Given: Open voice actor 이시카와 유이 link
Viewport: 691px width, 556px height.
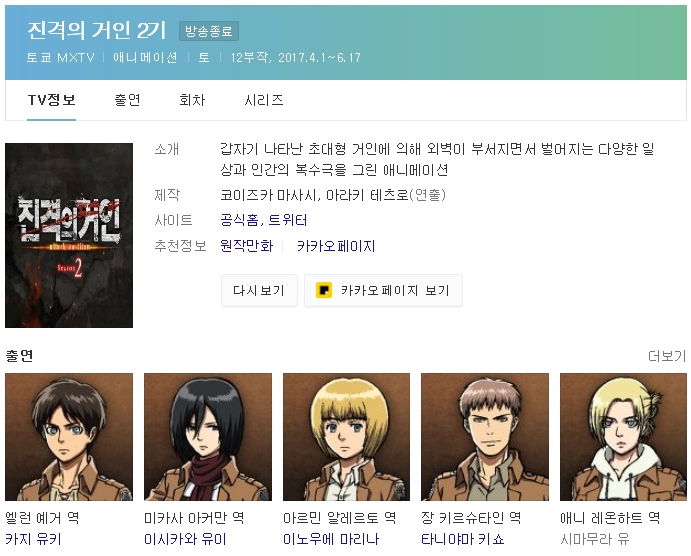Looking at the screenshot, I should click(185, 539).
